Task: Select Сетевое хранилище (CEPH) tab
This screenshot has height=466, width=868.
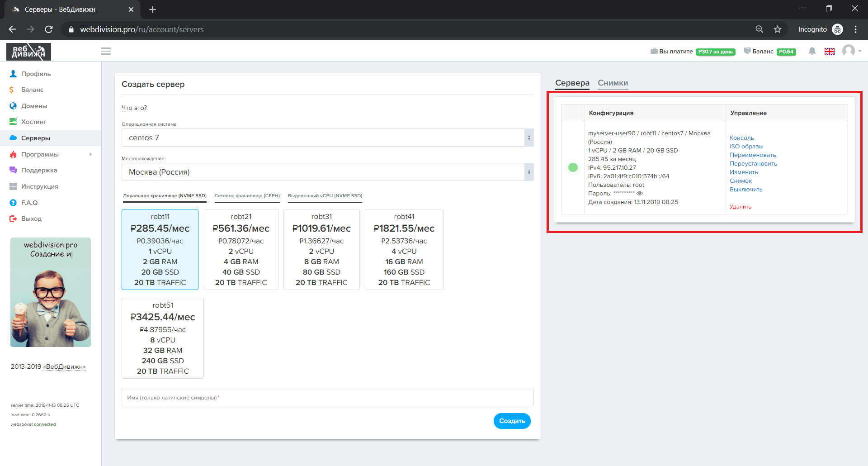Action: pyautogui.click(x=247, y=196)
